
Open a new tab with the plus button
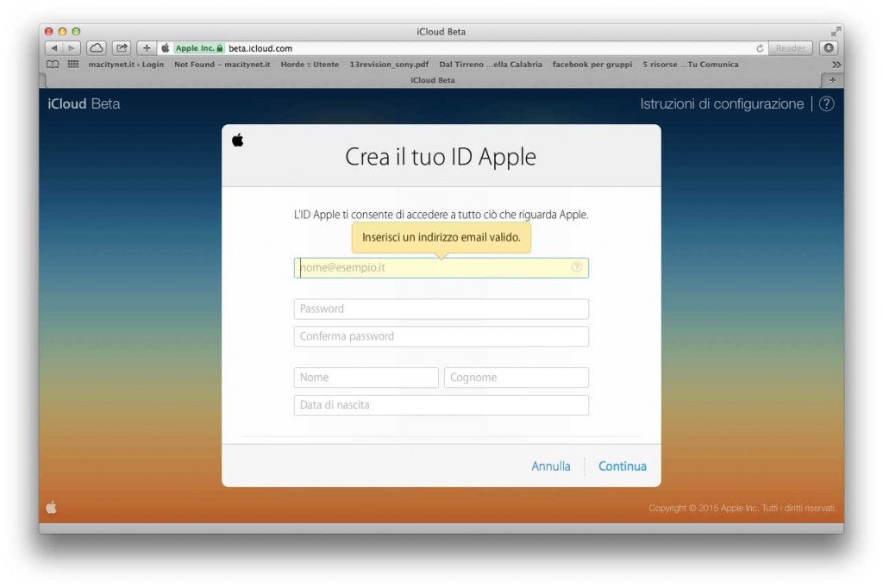click(832, 80)
